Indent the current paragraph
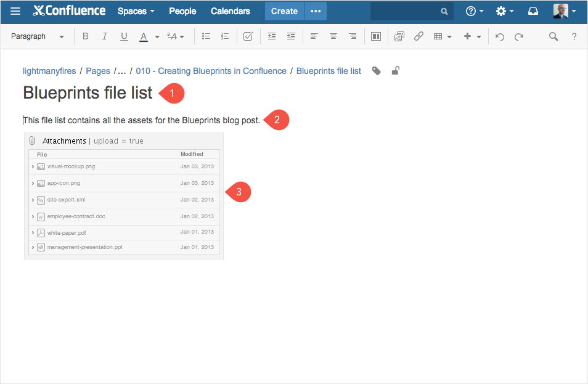Viewport: 588px width, 384px height. click(x=291, y=36)
